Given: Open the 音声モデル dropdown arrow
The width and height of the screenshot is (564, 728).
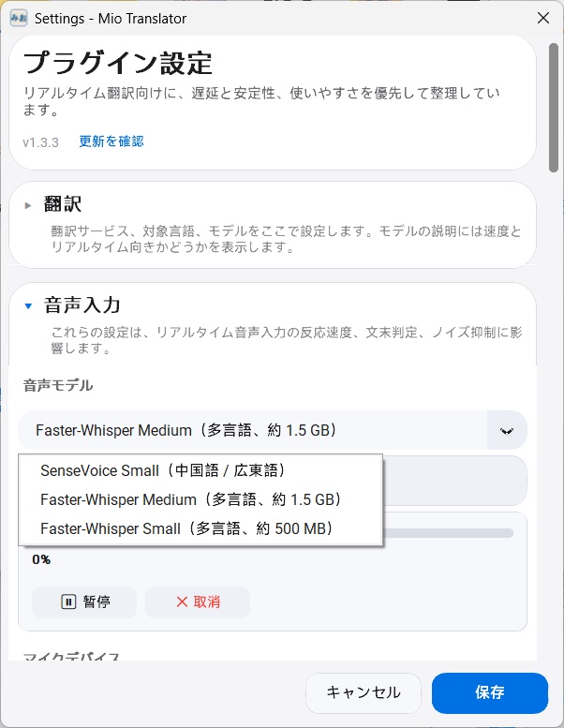Looking at the screenshot, I should (x=507, y=430).
